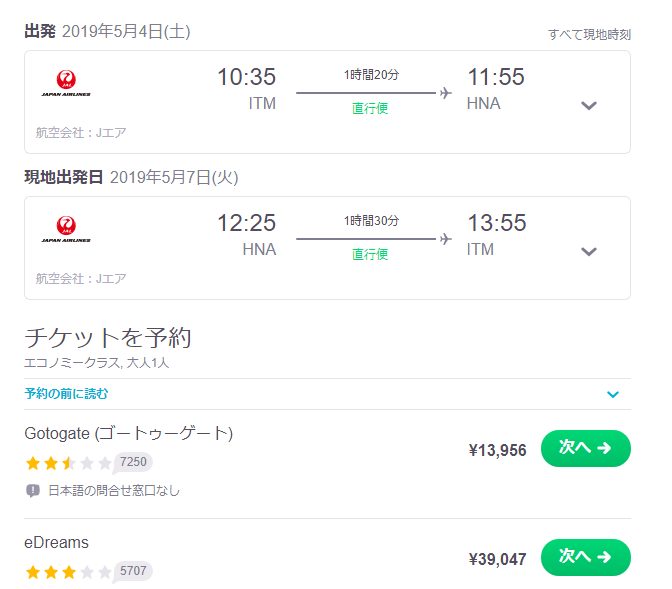
Task: Expand outbound 10:35 flight details chevron
Action: (589, 105)
